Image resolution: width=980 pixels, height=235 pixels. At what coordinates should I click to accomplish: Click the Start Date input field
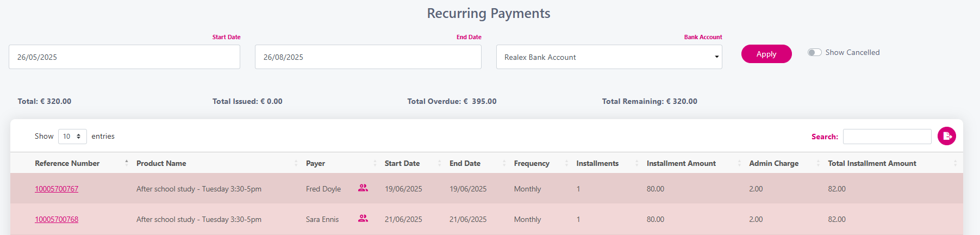124,57
